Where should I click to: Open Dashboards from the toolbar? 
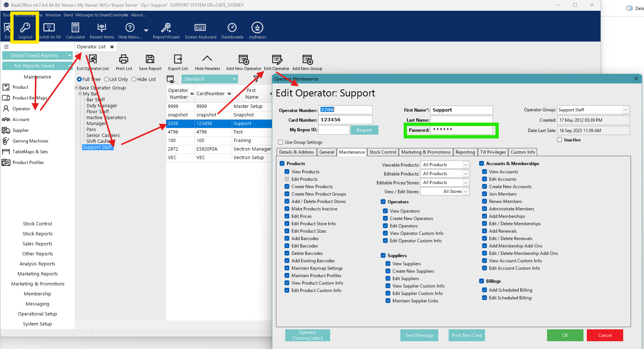[232, 28]
